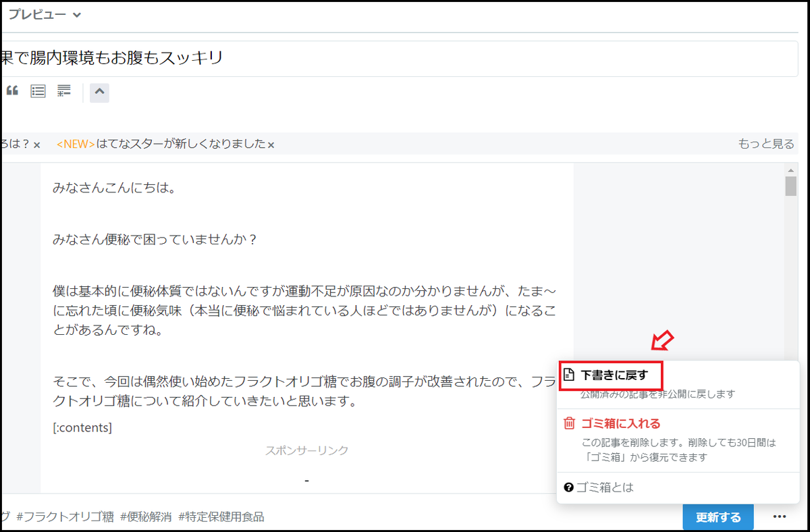The image size is (810, 532).
Task: Click the read-more break icon in the toolbar
Action: pos(63,90)
